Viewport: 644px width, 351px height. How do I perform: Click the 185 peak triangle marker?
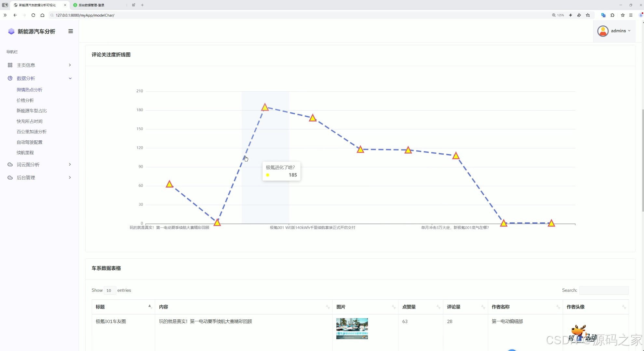point(265,107)
